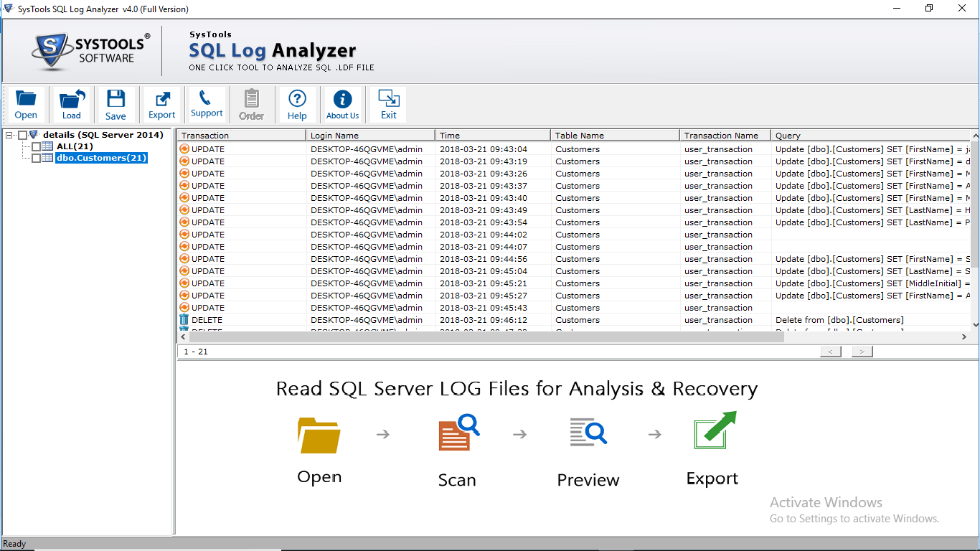Image resolution: width=980 pixels, height=551 pixels.
Task: Tick the details (SQL Server 2014) checkbox
Action: pyautogui.click(x=22, y=134)
